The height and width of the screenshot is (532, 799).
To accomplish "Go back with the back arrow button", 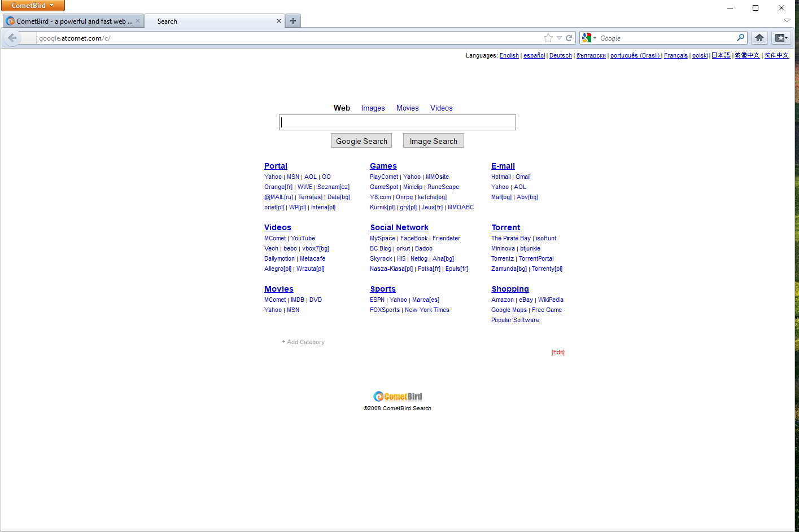I will pos(12,38).
